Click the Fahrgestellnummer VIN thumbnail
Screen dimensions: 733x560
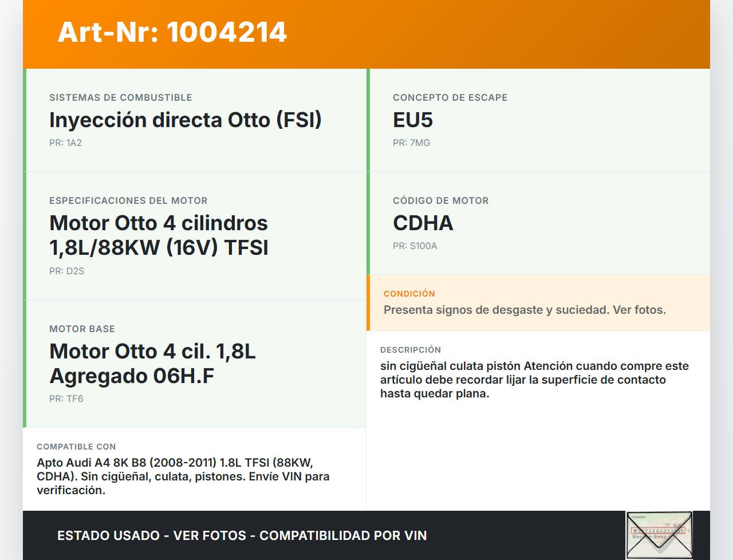pos(659,534)
